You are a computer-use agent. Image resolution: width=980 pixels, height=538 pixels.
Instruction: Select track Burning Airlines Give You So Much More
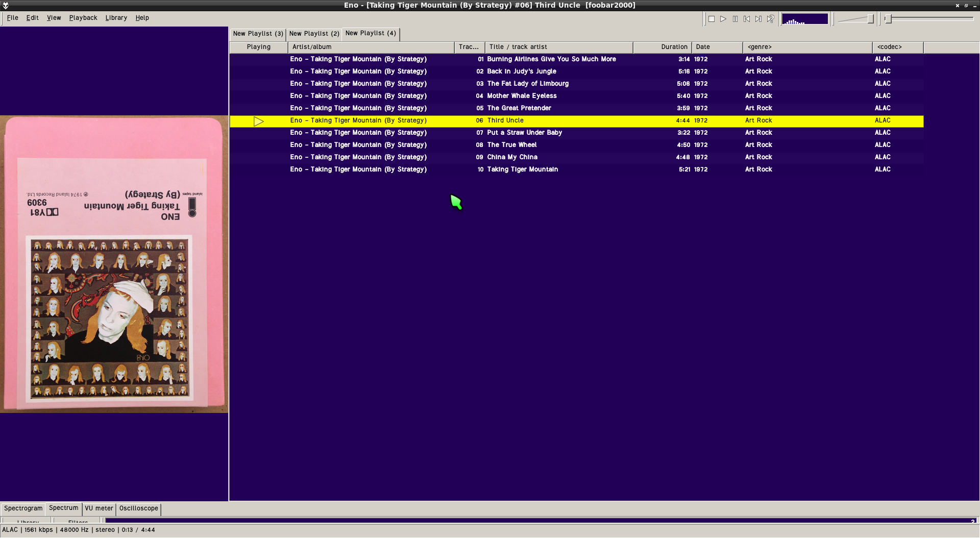576,59
